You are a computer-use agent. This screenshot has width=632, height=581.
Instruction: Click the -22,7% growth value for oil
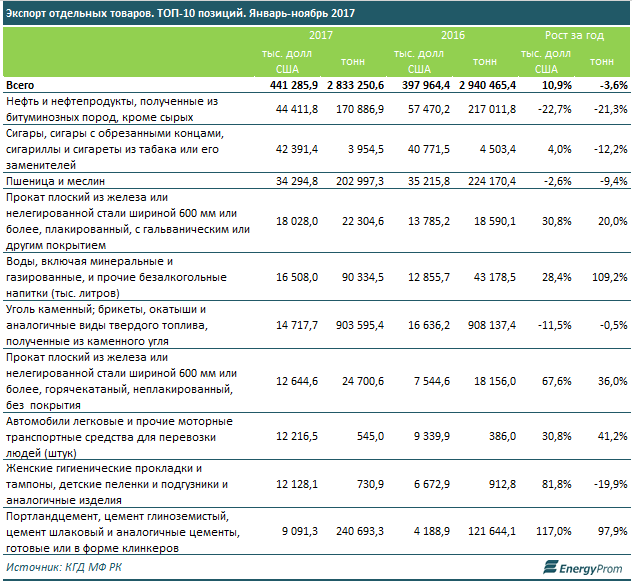tap(552, 109)
